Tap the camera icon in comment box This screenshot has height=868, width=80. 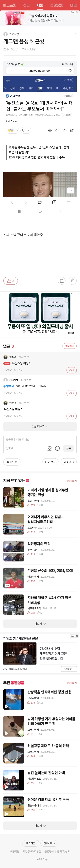(49, 448)
